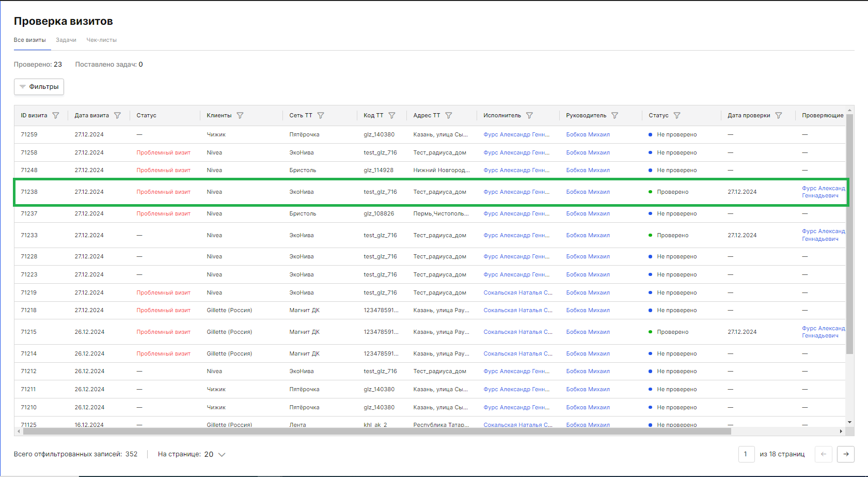Select visit ID 71237 cell

click(29, 213)
